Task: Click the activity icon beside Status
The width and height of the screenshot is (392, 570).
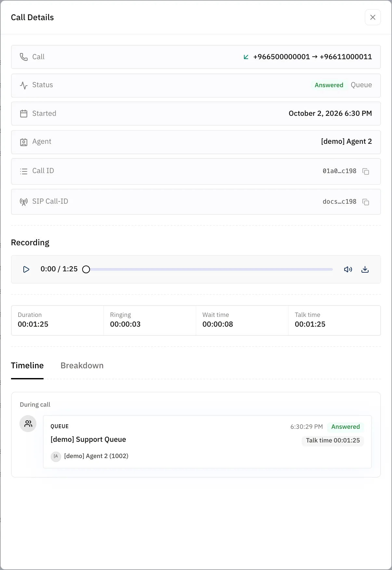Action: pos(24,85)
